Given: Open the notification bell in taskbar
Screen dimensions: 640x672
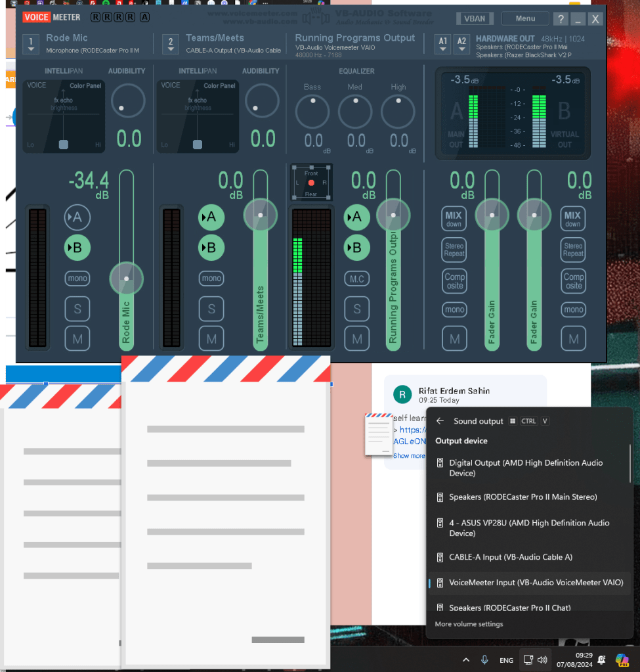Looking at the screenshot, I should pyautogui.click(x=601, y=660).
